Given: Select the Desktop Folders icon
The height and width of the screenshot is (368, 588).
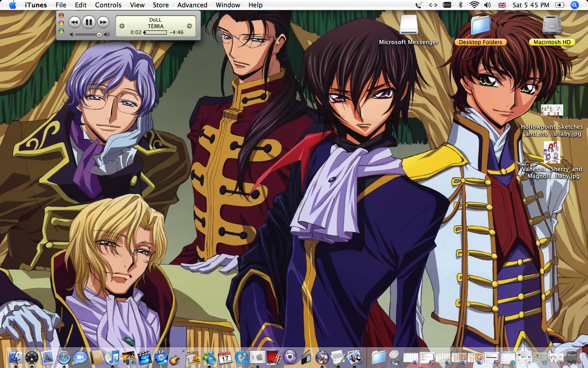Looking at the screenshot, I should click(481, 25).
